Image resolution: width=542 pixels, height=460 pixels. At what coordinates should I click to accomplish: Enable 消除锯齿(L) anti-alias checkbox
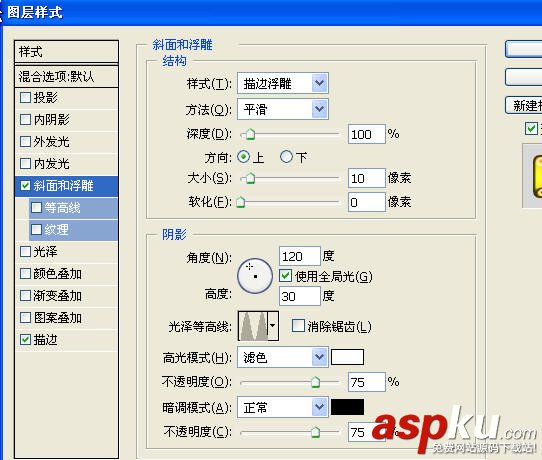click(x=298, y=326)
